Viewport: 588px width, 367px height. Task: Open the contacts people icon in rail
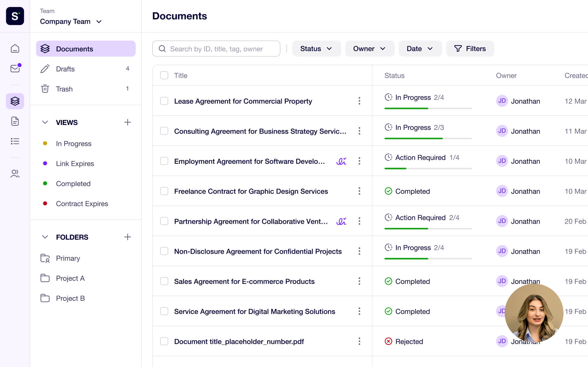pos(15,174)
